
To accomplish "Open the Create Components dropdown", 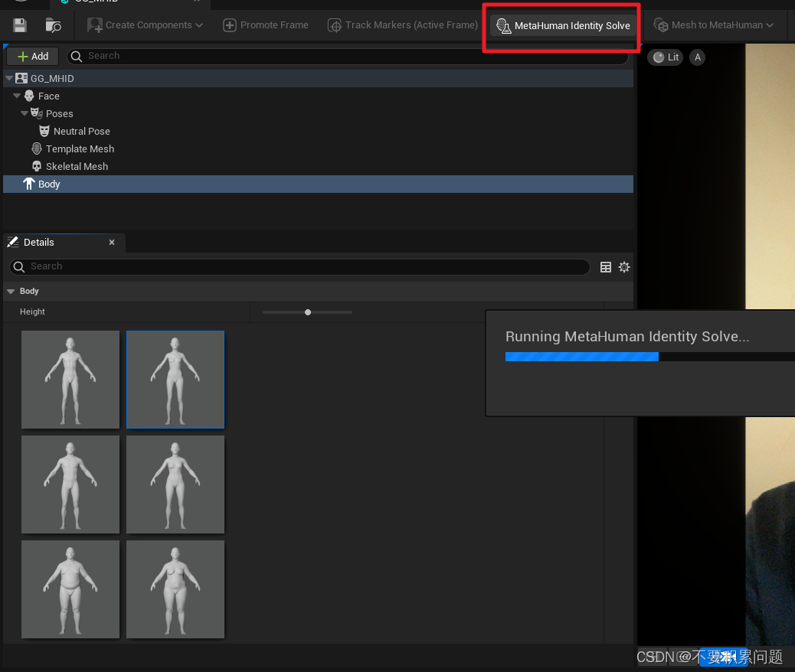I will pyautogui.click(x=145, y=24).
